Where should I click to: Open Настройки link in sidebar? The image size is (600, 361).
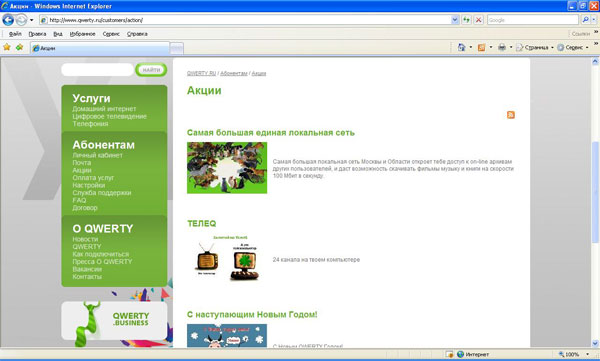88,185
